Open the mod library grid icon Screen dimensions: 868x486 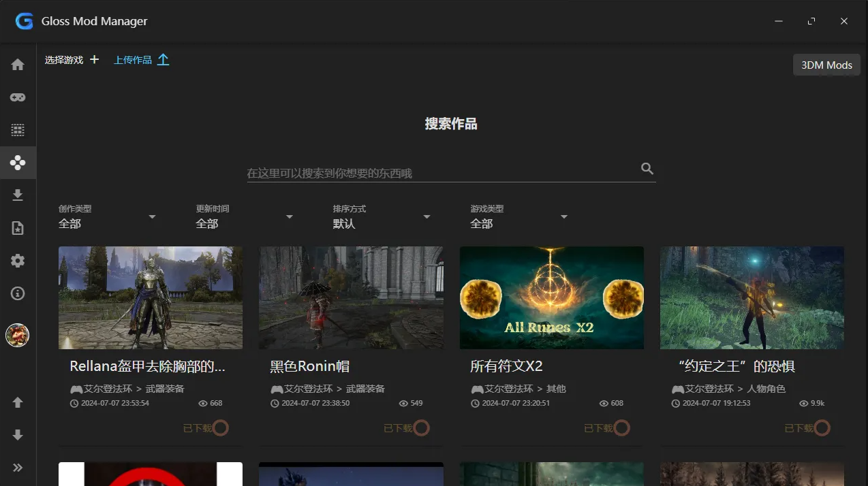click(x=17, y=129)
